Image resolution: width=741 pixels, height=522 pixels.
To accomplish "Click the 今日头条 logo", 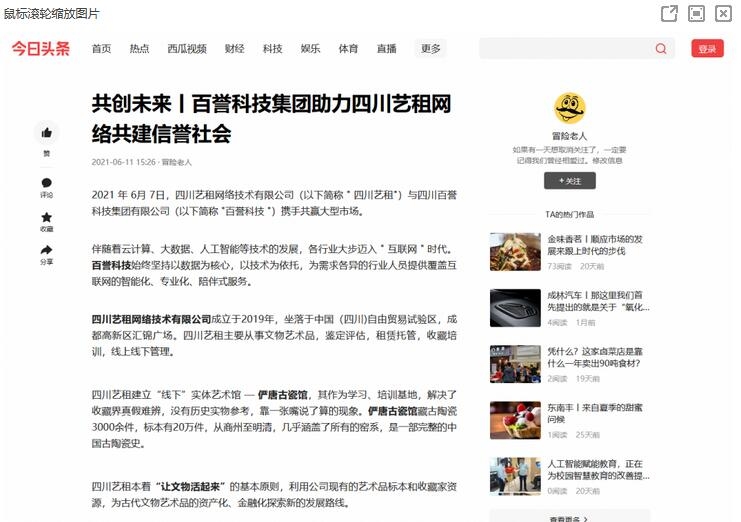I will pyautogui.click(x=41, y=48).
